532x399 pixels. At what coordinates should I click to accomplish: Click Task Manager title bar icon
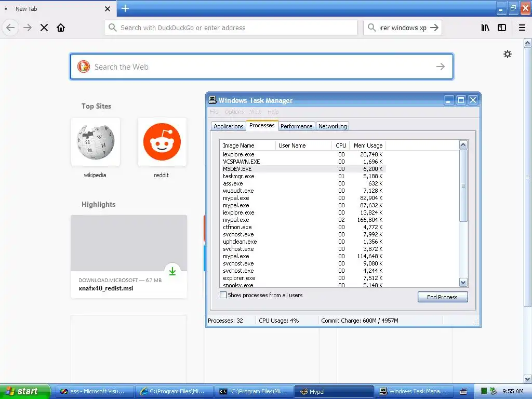pyautogui.click(x=212, y=100)
